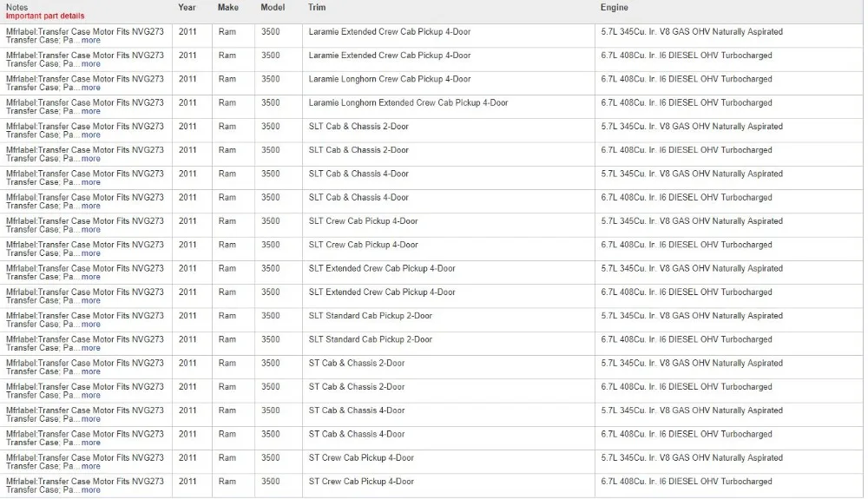The height and width of the screenshot is (499, 868).
Task: Click 'more' in ST Cab & Chassis 2-Door 5.7L row
Action: tap(91, 371)
